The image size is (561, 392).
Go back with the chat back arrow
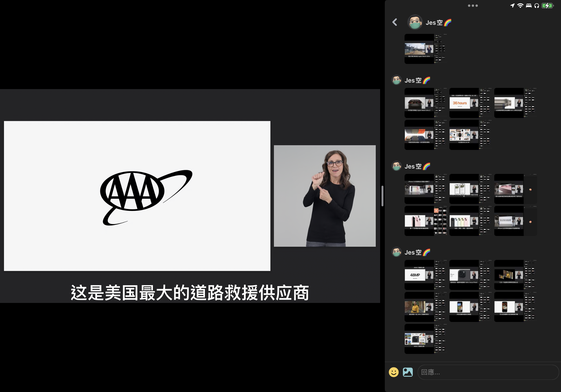coord(395,22)
